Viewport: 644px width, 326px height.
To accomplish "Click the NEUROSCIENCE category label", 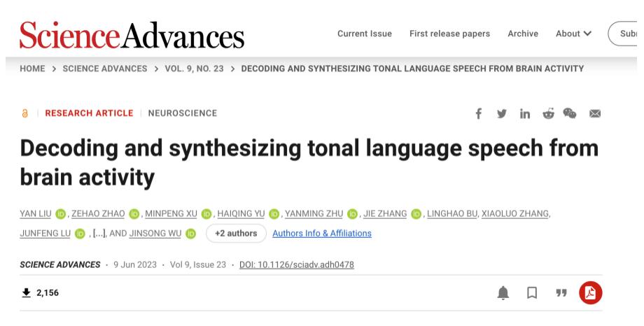I will coord(183,113).
